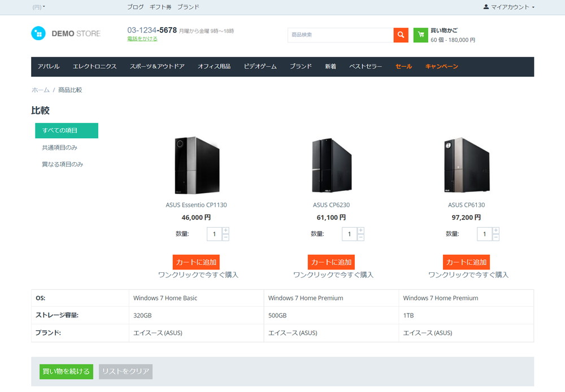The width and height of the screenshot is (565, 392).
Task: Open the ASUS CP6230 product image
Action: (332, 165)
